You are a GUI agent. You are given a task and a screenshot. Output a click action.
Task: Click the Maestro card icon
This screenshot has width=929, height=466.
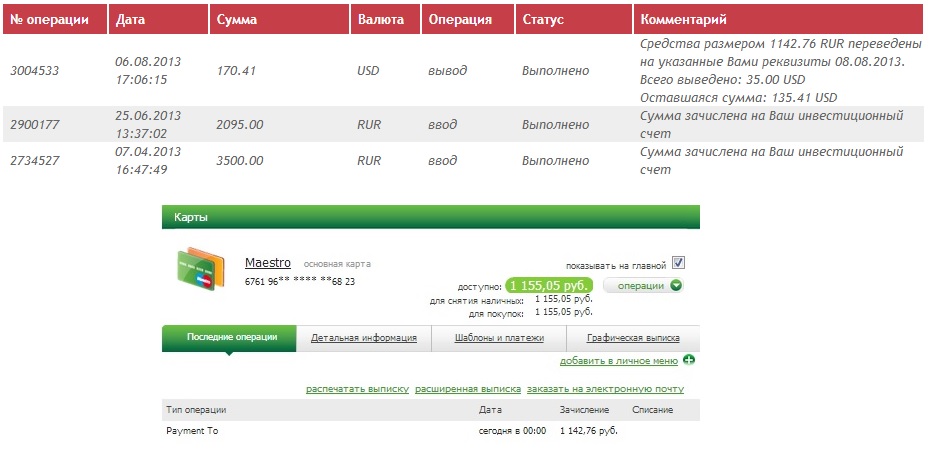199,269
